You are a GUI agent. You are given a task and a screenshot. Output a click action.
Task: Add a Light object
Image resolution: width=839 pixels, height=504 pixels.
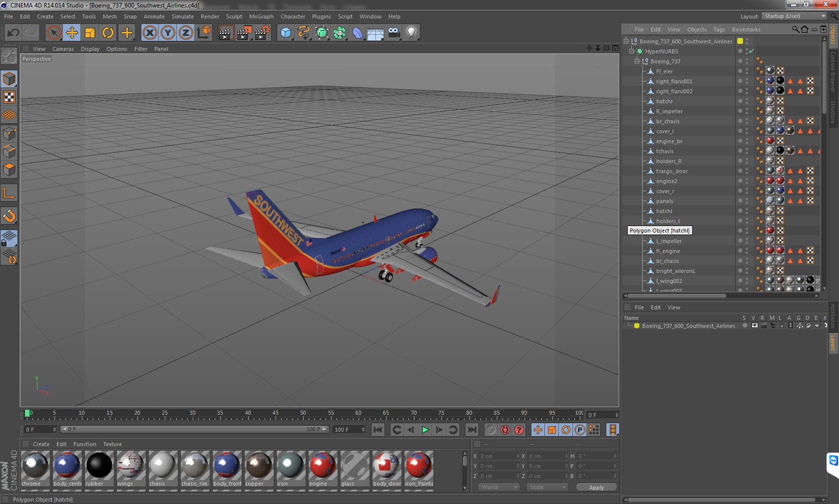click(x=412, y=33)
